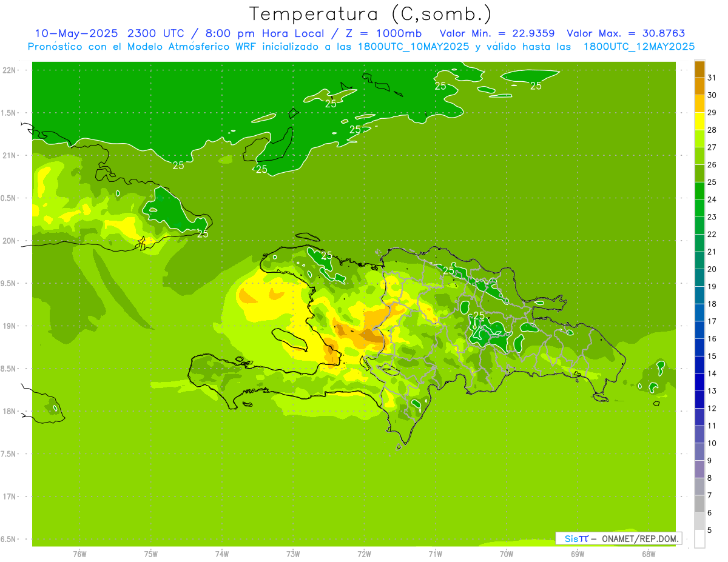Click the colorbar value '26'
728x562 pixels.
pyautogui.click(x=712, y=165)
